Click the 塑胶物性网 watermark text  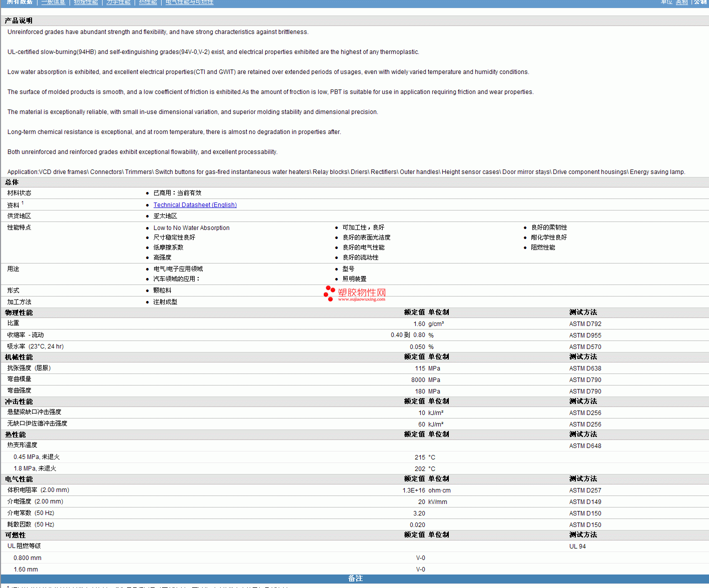362,292
